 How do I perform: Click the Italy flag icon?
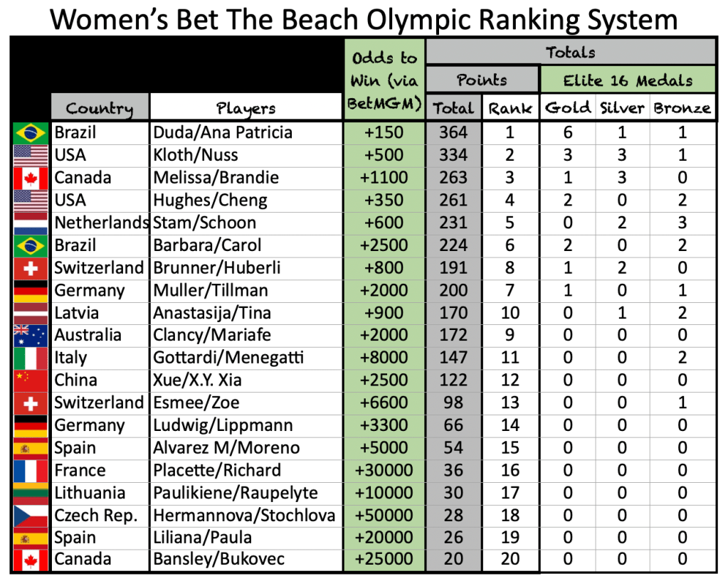pyautogui.click(x=31, y=358)
